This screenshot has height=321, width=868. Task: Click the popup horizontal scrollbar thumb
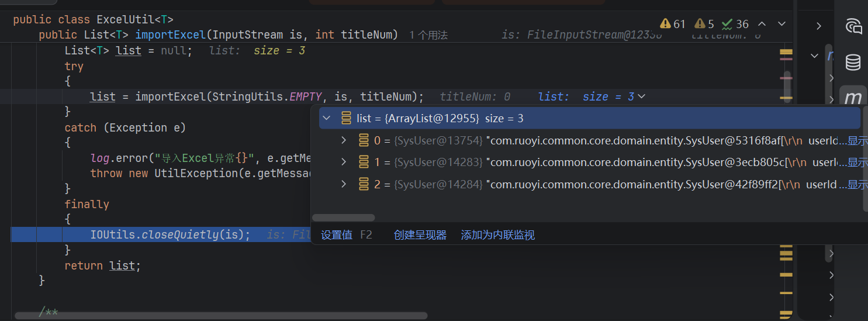[x=344, y=218]
